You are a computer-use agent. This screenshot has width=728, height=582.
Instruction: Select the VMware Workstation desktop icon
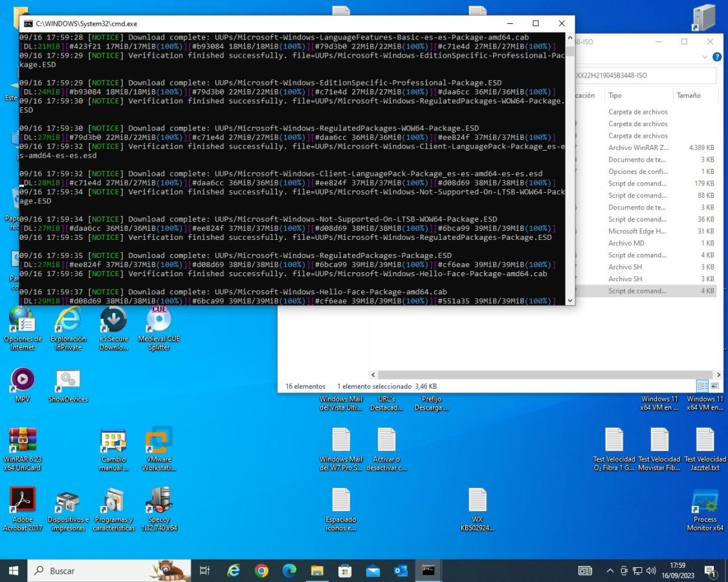pyautogui.click(x=159, y=441)
